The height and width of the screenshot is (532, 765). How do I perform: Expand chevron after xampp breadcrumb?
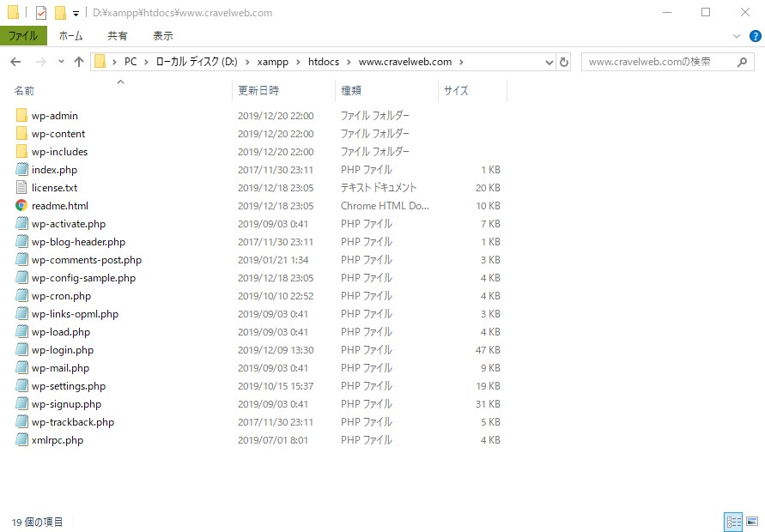[x=298, y=62]
